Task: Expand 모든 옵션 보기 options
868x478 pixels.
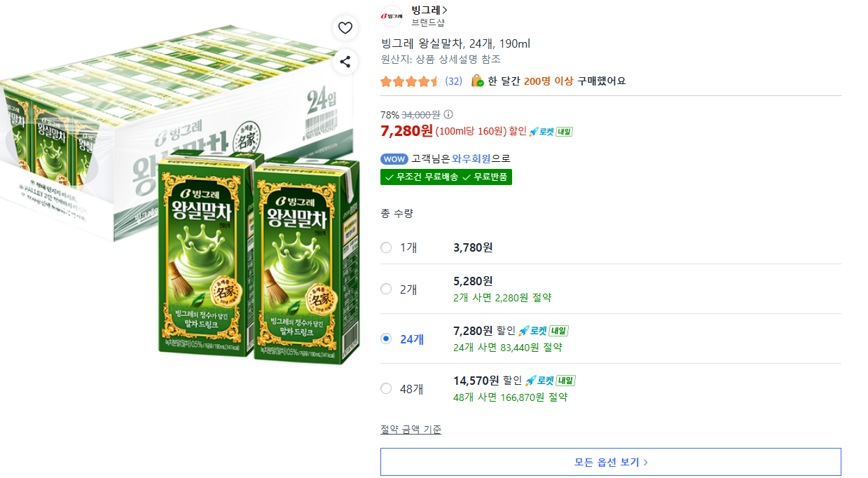Action: pyautogui.click(x=611, y=462)
